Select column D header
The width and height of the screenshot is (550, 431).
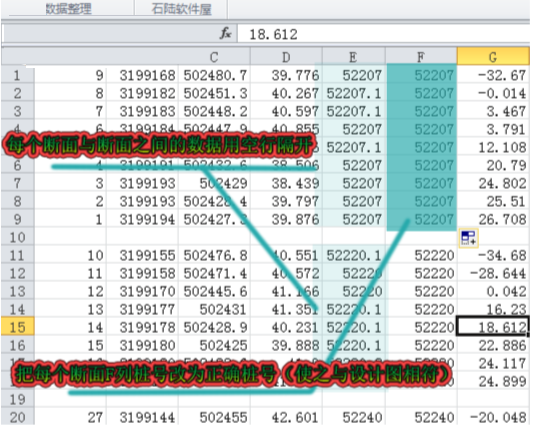[x=286, y=57]
